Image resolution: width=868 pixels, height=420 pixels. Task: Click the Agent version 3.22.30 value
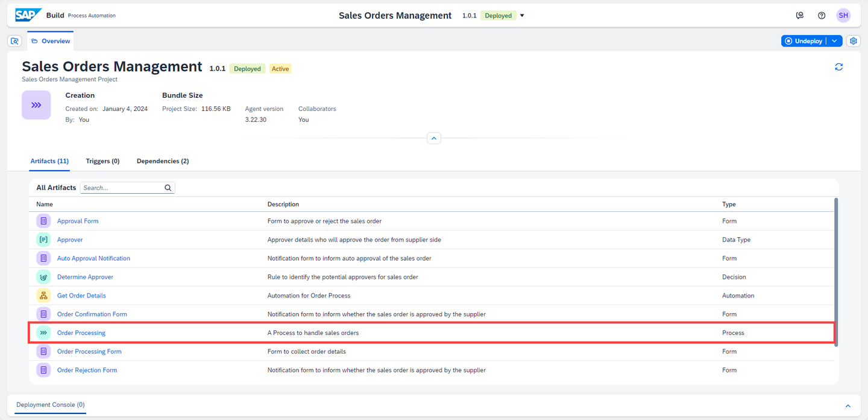(x=256, y=120)
